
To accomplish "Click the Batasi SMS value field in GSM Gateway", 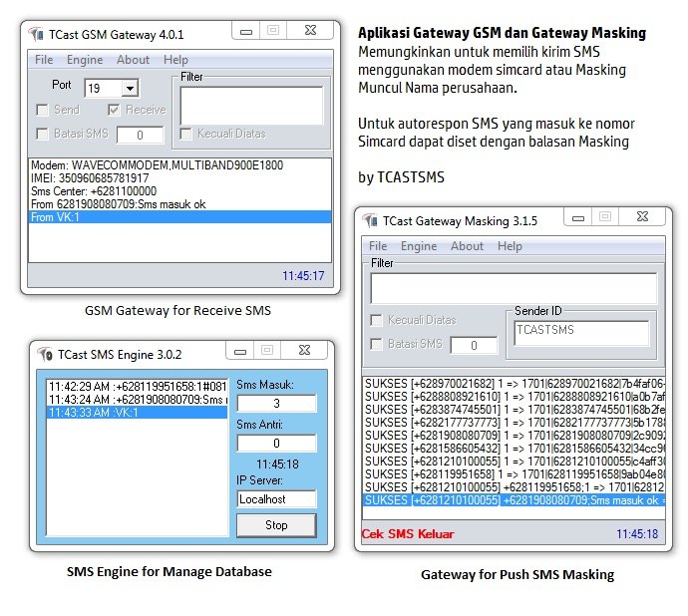I will 140,135.
